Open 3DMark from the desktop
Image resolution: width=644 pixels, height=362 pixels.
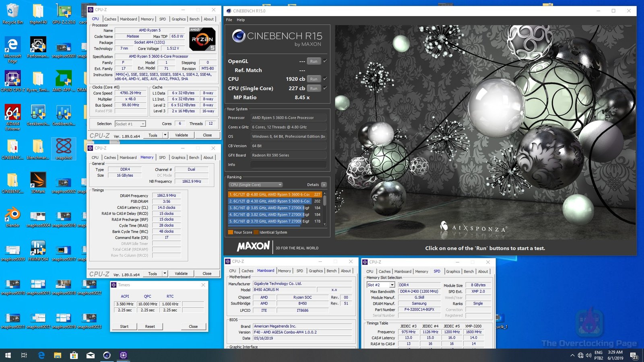(x=37, y=182)
